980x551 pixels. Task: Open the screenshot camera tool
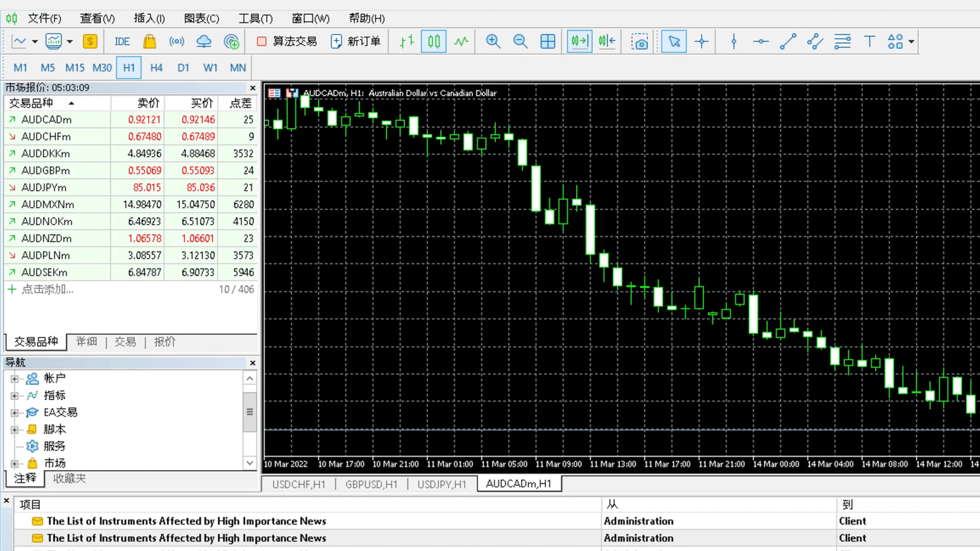click(639, 41)
